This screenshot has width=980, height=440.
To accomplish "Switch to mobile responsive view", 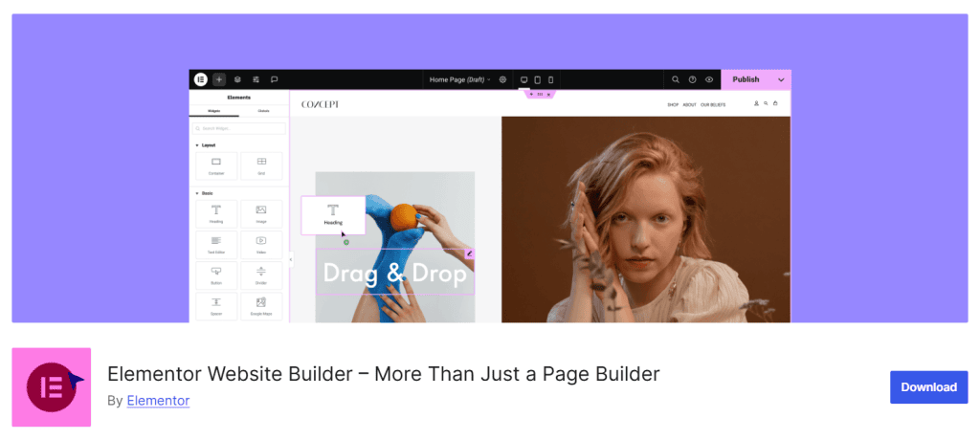I will tap(550, 79).
